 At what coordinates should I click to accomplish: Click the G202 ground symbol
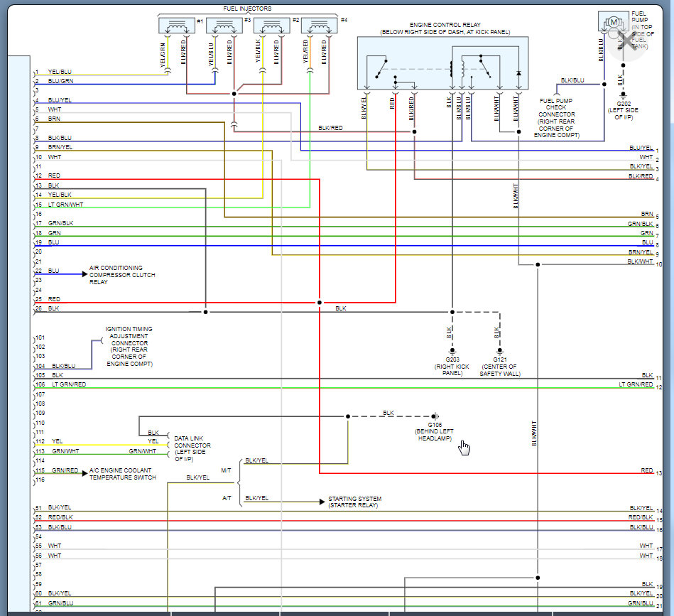[623, 95]
